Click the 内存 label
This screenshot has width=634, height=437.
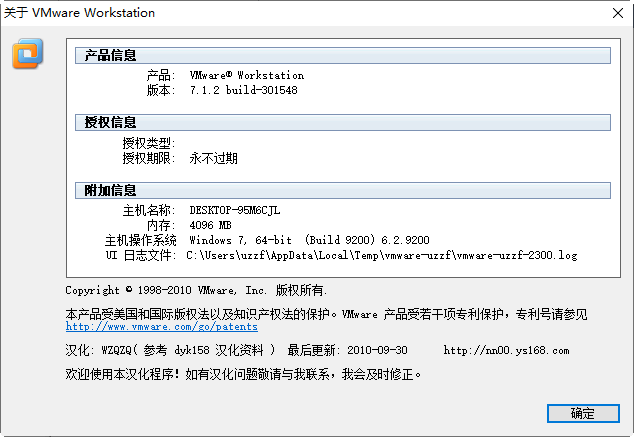pyautogui.click(x=161, y=225)
